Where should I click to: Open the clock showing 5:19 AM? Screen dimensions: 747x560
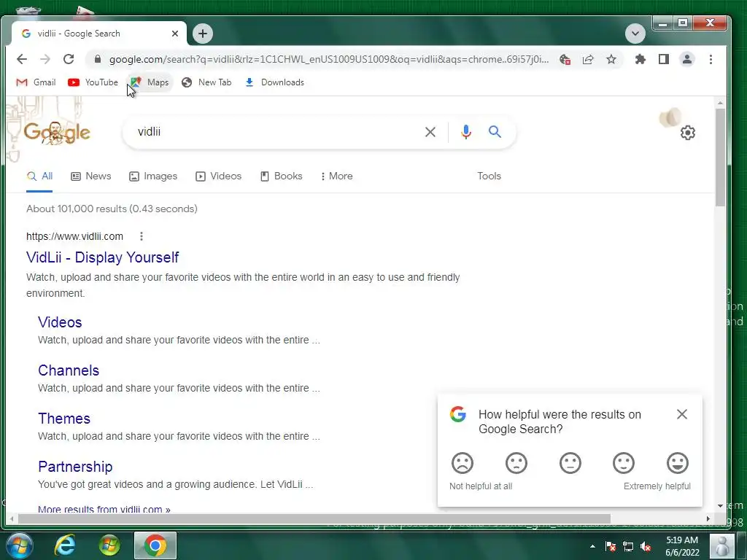[x=682, y=546]
